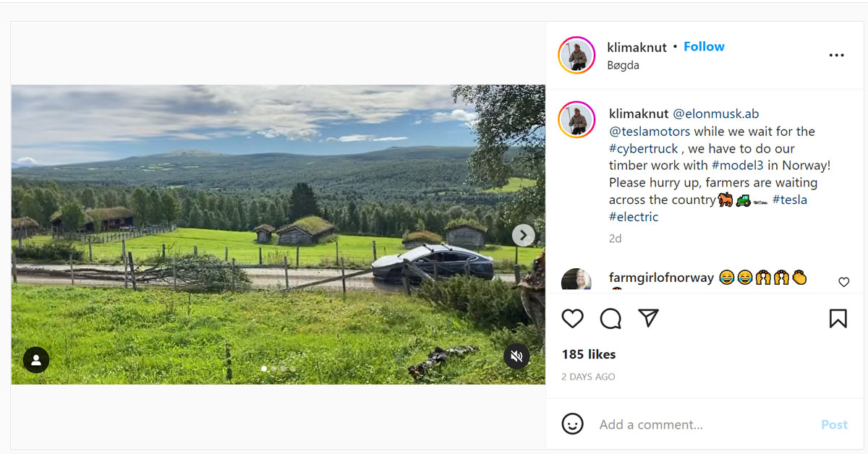Follow the klimaknut account
Viewport: 868px width, 454px height.
pos(704,46)
